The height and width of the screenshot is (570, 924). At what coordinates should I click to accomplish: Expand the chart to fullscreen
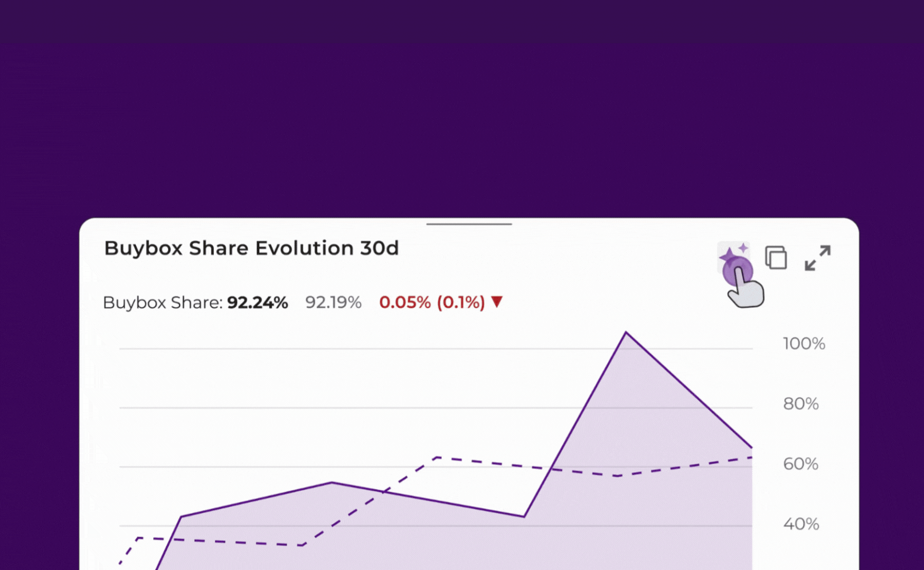click(x=817, y=258)
